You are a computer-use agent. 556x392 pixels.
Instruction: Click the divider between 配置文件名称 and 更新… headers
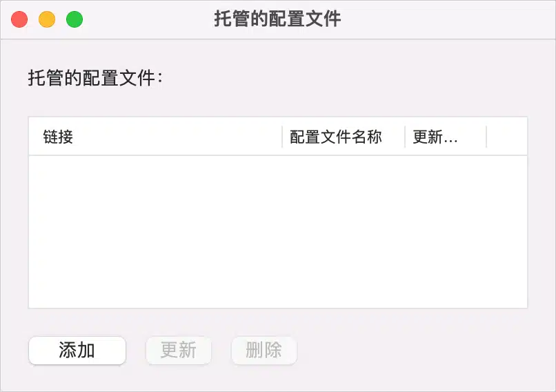pyautogui.click(x=405, y=137)
